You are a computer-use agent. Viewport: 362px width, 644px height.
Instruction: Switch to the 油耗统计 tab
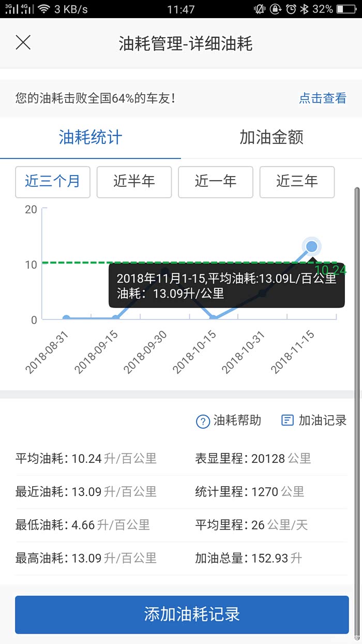(90, 138)
